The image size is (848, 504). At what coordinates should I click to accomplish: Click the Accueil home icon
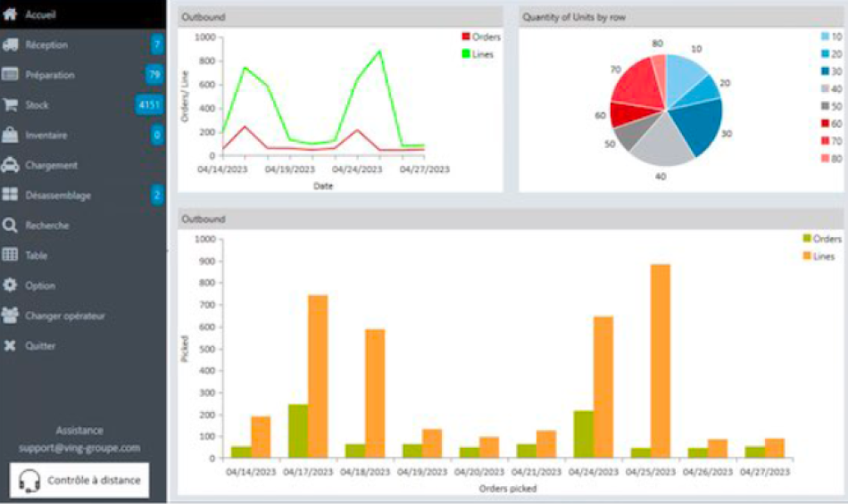[11, 14]
